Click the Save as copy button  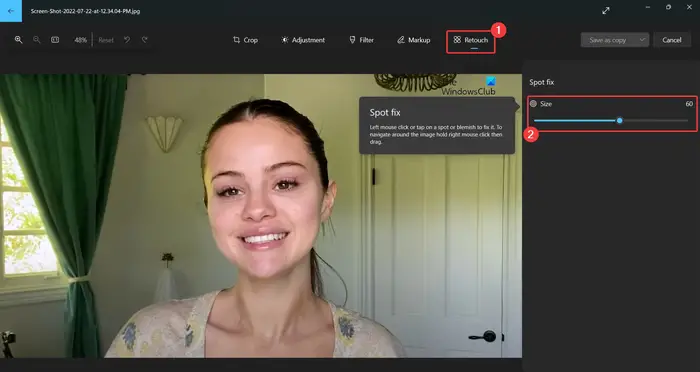coord(608,40)
